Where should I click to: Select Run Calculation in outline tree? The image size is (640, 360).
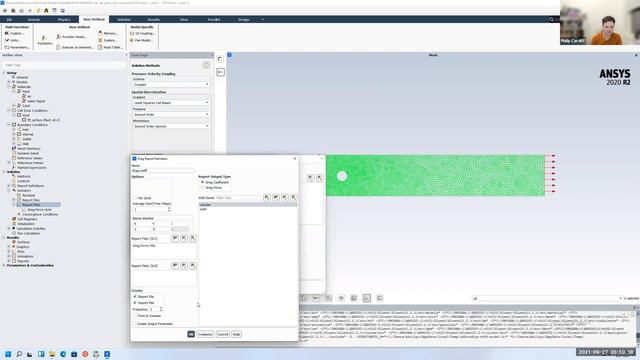click(29, 233)
